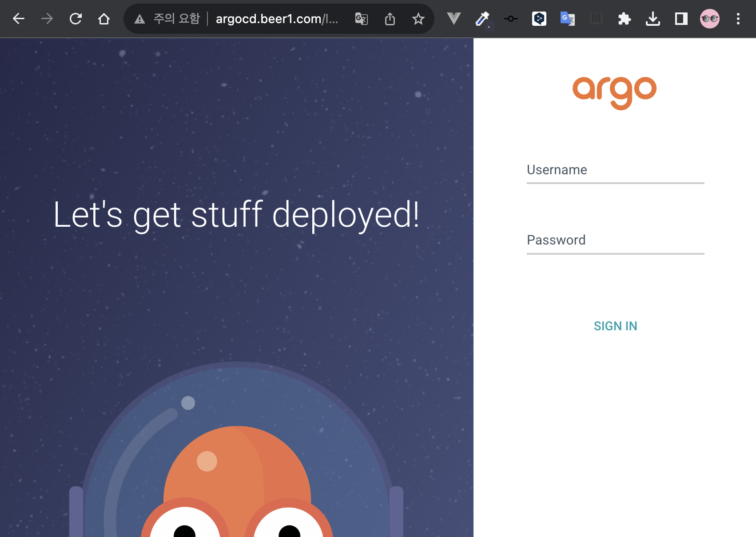This screenshot has width=756, height=537.
Task: Click the dimmed square extension icon
Action: 596,19
